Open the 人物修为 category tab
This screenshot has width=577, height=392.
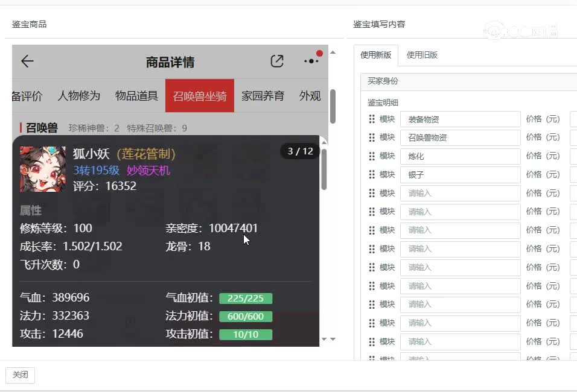coord(79,95)
